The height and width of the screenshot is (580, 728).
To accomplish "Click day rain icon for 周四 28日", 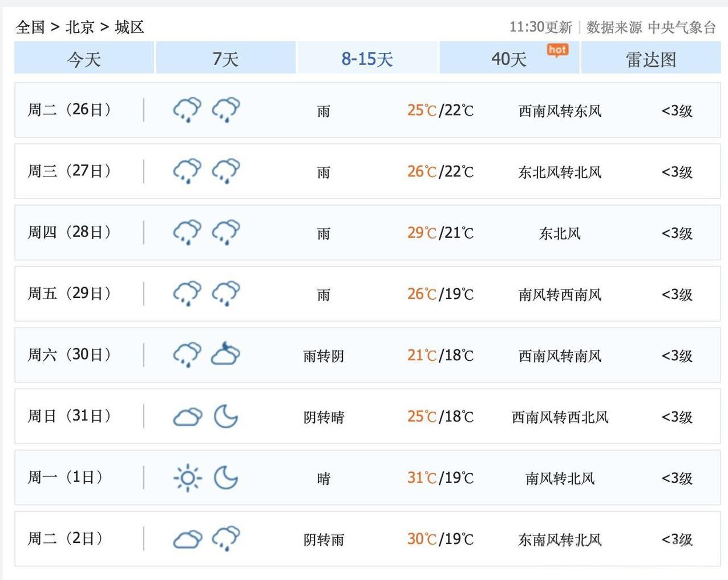I will click(x=187, y=232).
